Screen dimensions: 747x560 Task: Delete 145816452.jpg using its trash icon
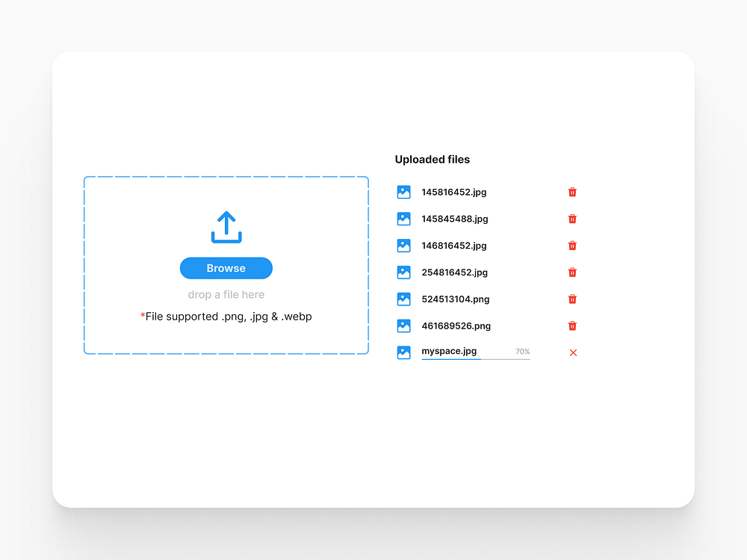pos(572,192)
